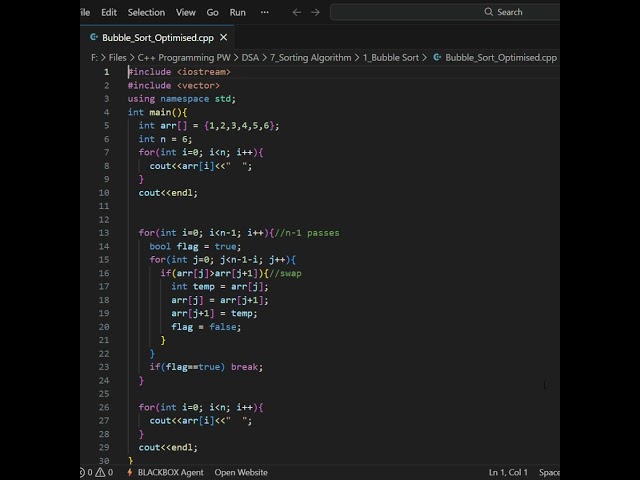
Task: Expand the more menus ellipsis
Action: pos(264,12)
